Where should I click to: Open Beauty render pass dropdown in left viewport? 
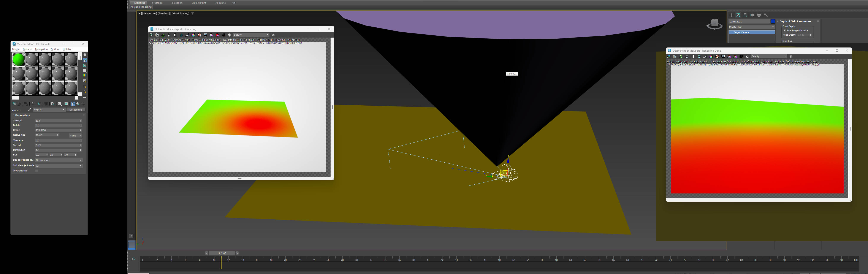point(251,35)
